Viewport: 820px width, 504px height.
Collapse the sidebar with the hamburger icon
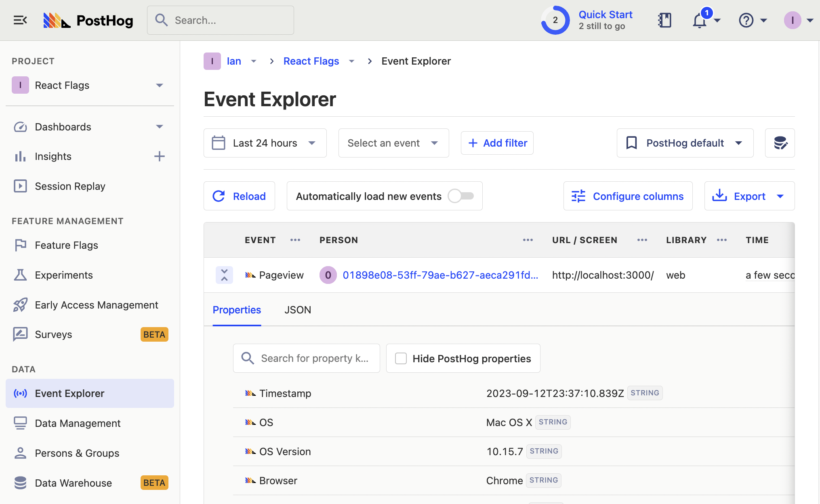click(20, 20)
